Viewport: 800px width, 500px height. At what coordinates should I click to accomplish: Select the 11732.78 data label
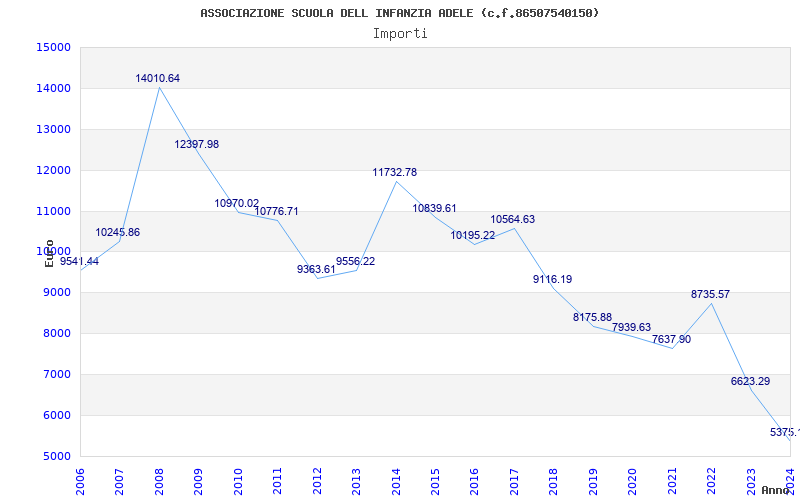point(394,172)
